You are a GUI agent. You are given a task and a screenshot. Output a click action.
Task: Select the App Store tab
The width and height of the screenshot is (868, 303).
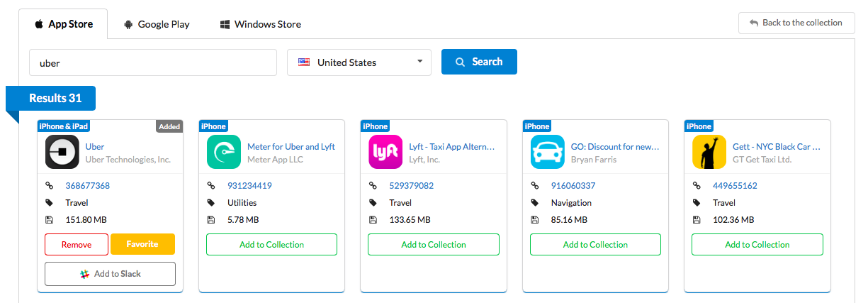click(x=64, y=24)
